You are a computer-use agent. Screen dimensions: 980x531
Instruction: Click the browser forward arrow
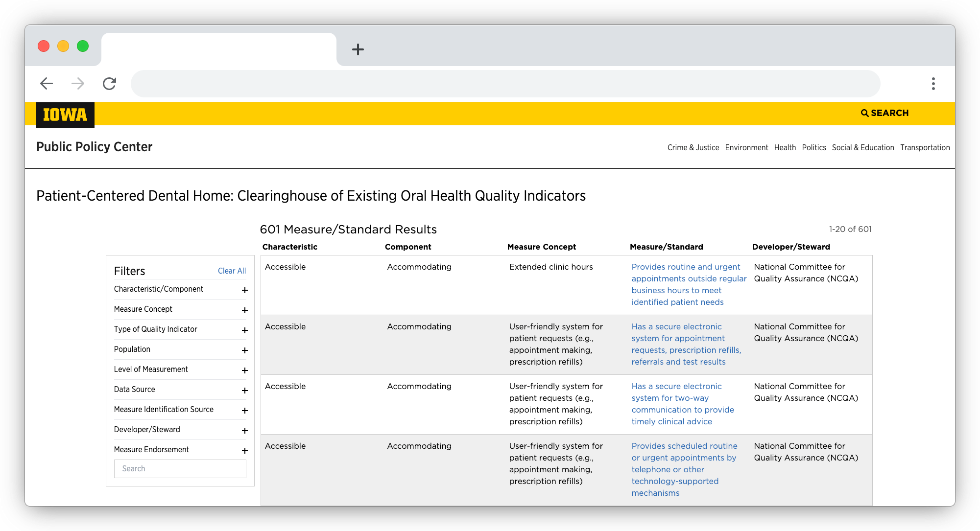point(78,84)
